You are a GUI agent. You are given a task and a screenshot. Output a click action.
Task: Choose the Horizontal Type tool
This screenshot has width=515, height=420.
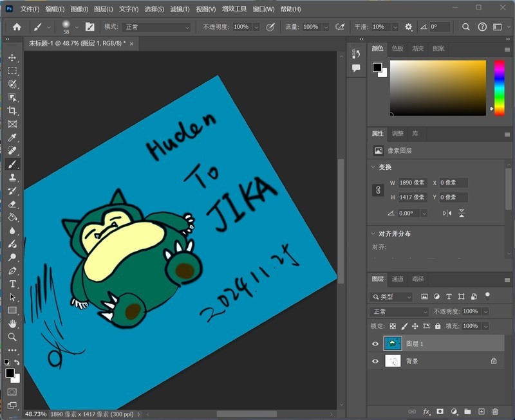click(12, 284)
